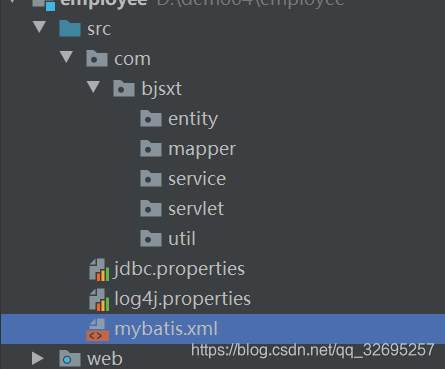Screen dimensions: 445x369
Task: Select the web folder label
Action: [105, 359]
